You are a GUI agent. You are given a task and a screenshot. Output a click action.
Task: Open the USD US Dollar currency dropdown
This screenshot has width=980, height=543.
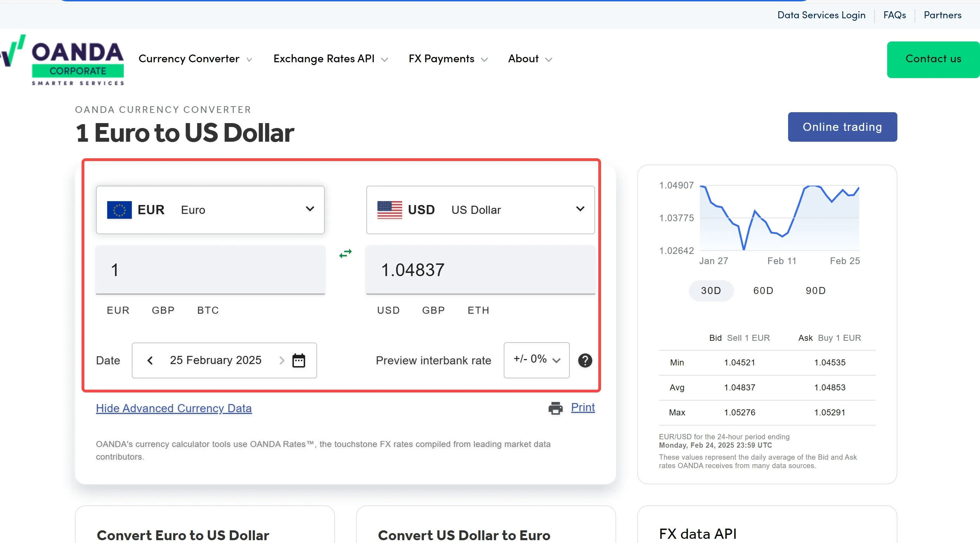(x=481, y=210)
